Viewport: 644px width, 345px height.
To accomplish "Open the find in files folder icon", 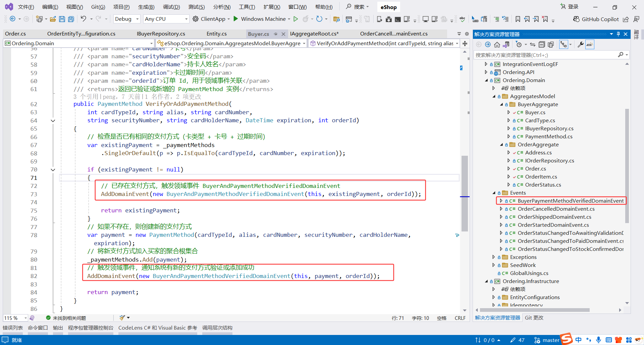I will (x=336, y=19).
